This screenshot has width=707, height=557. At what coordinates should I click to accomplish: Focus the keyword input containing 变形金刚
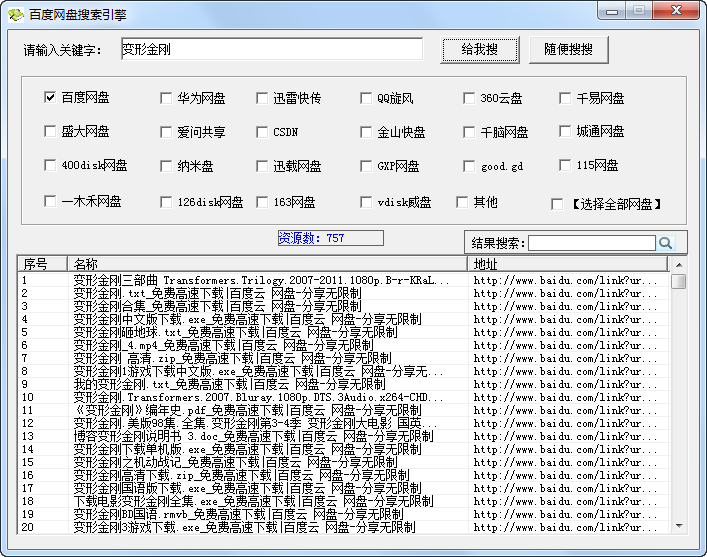[272, 49]
